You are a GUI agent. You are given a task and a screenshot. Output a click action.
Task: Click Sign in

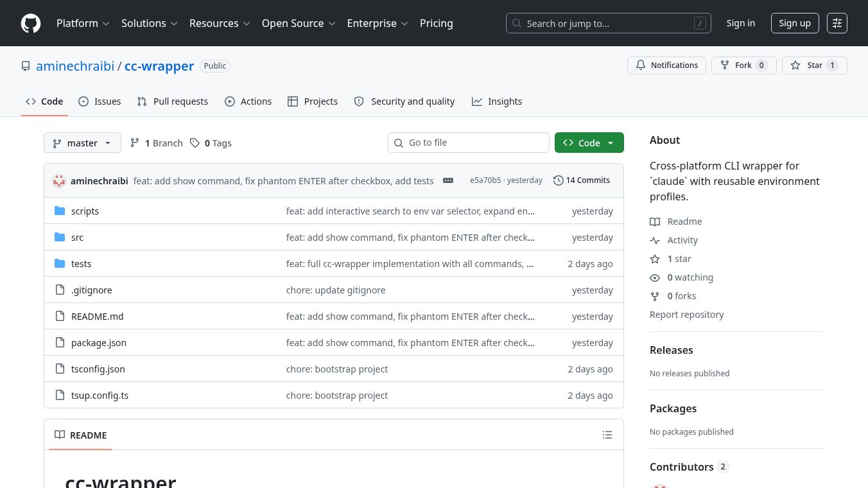tap(741, 23)
